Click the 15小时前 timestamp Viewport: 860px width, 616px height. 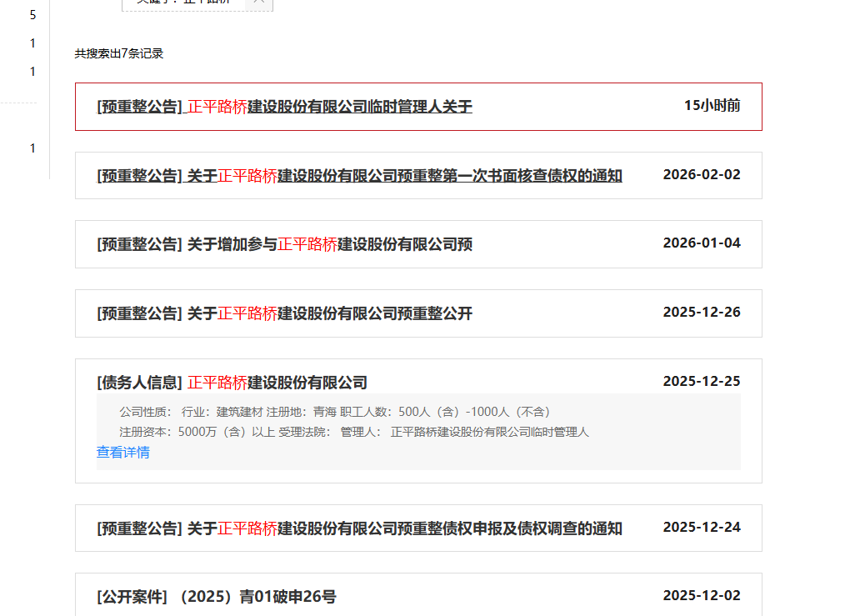click(x=712, y=105)
